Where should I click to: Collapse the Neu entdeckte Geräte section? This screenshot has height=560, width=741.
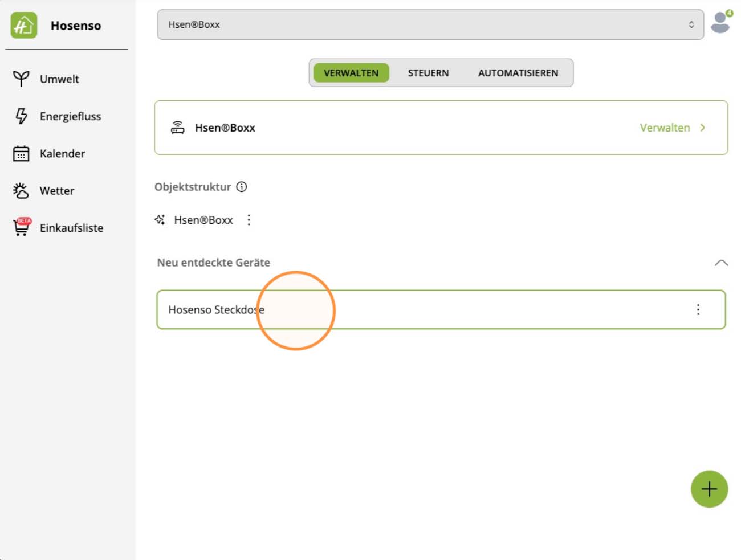pyautogui.click(x=722, y=263)
